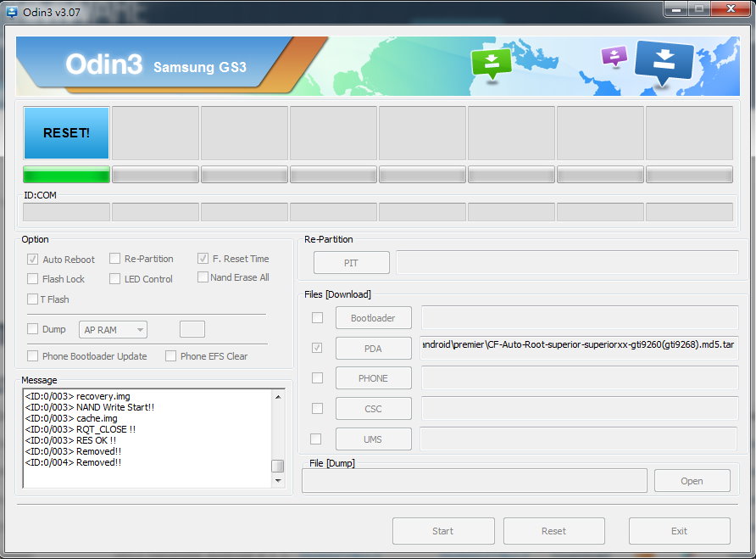Screen dimensions: 756x559
Task: Click the PIT button
Action: [x=352, y=263]
